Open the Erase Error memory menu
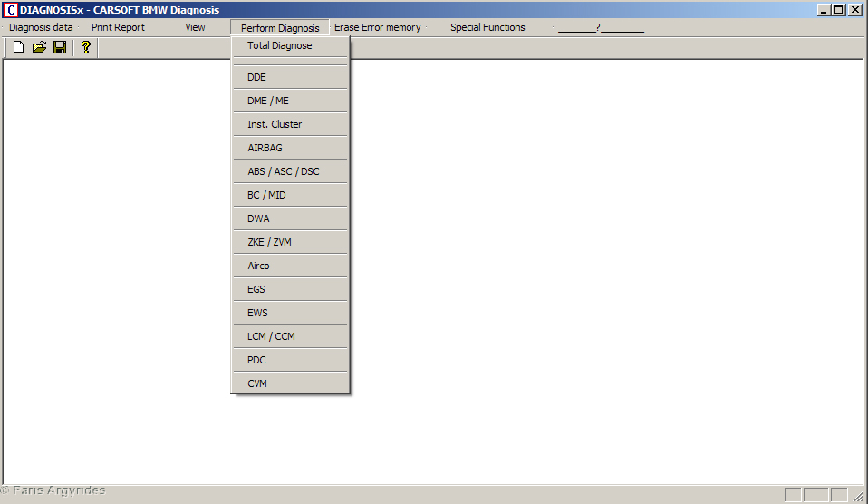The width and height of the screenshot is (868, 504). (378, 27)
